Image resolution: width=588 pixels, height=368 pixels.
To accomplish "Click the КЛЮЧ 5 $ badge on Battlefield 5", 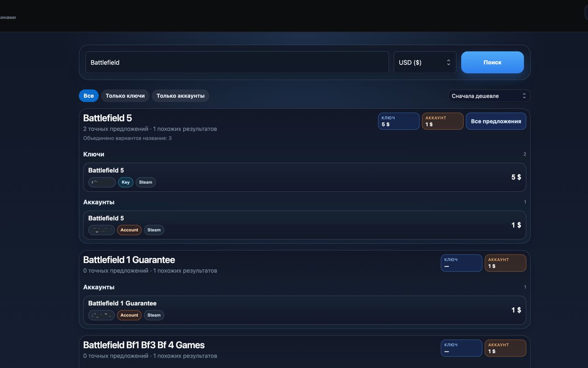I will coord(398,121).
